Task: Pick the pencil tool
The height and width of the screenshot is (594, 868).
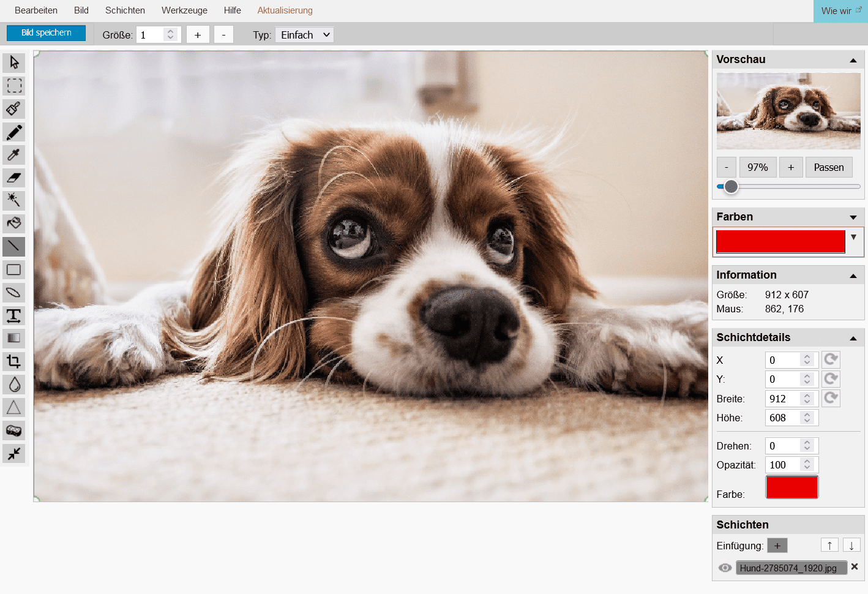Action: click(x=13, y=132)
